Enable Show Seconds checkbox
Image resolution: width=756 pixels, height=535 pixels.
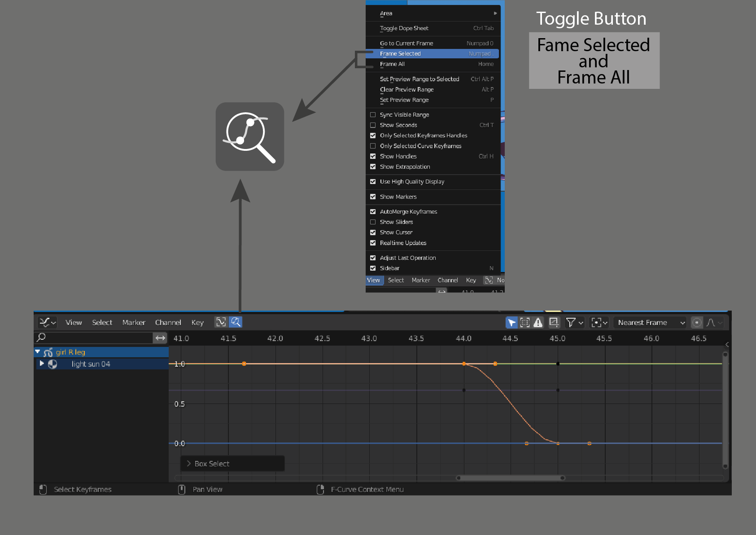coord(373,125)
